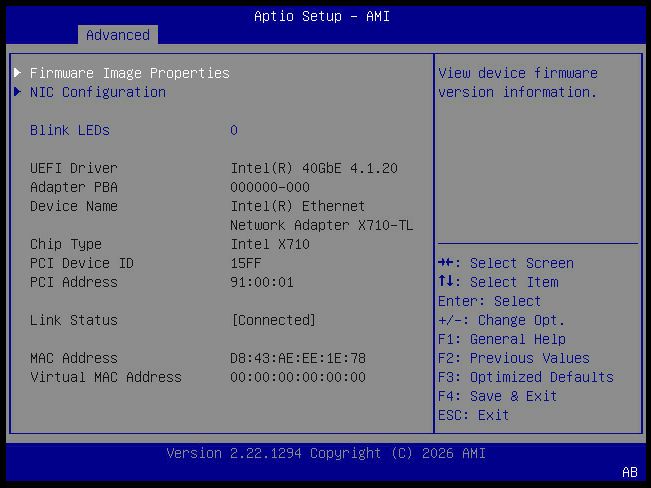Select the Chip Type label
Screen dimensions: 651x488
pos(66,244)
